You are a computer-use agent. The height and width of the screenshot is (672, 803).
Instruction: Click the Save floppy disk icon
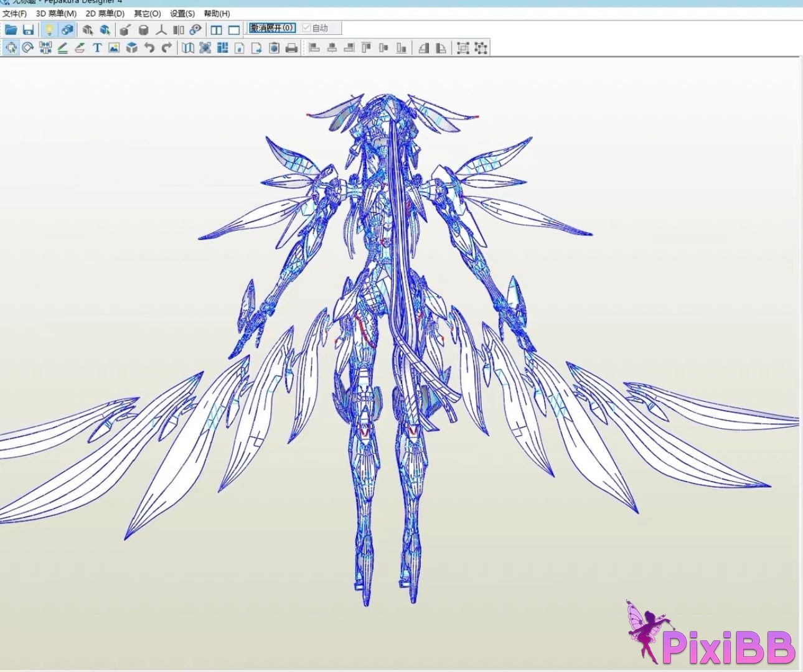pos(28,29)
